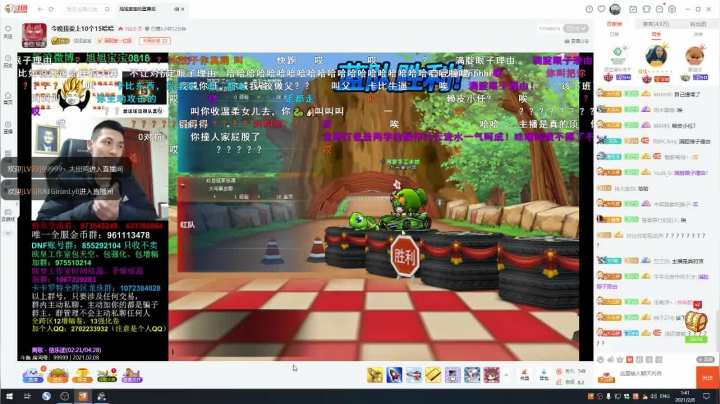Image resolution: width=720 pixels, height=404 pixels.
Task: Expand the gray dropdown pill beside room number
Action: (x=575, y=28)
